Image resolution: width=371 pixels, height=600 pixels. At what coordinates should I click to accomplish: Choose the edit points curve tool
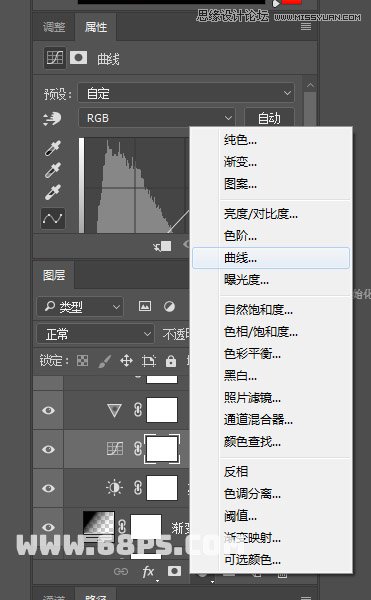coord(53,218)
